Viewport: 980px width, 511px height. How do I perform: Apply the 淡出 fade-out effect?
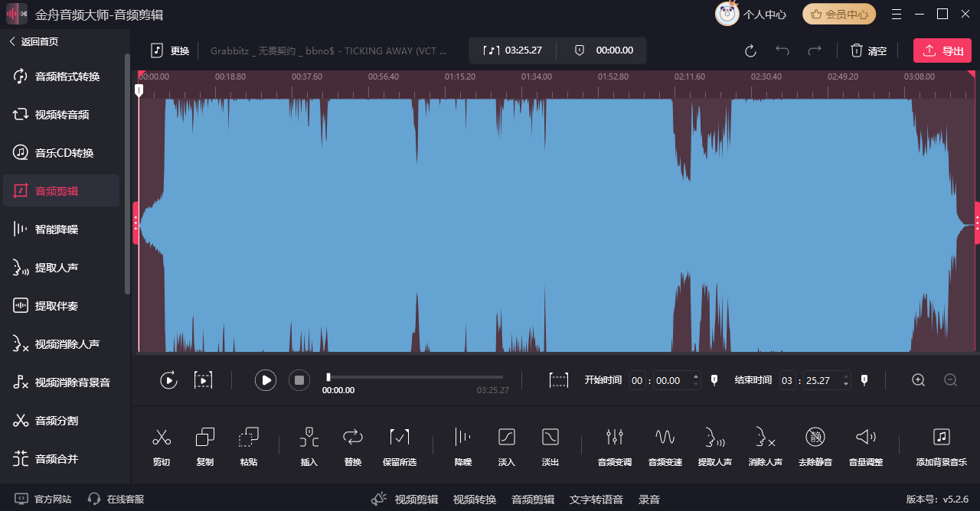click(x=550, y=447)
